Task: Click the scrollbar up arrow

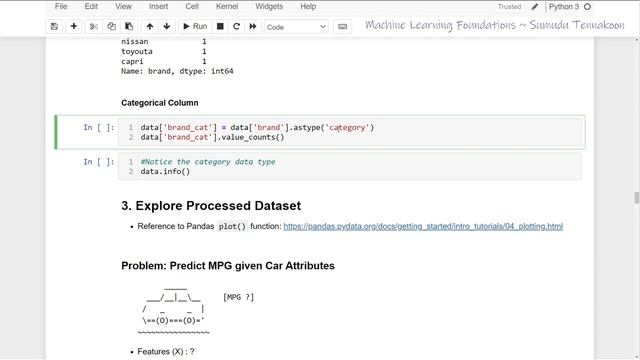Action: (636, 40)
